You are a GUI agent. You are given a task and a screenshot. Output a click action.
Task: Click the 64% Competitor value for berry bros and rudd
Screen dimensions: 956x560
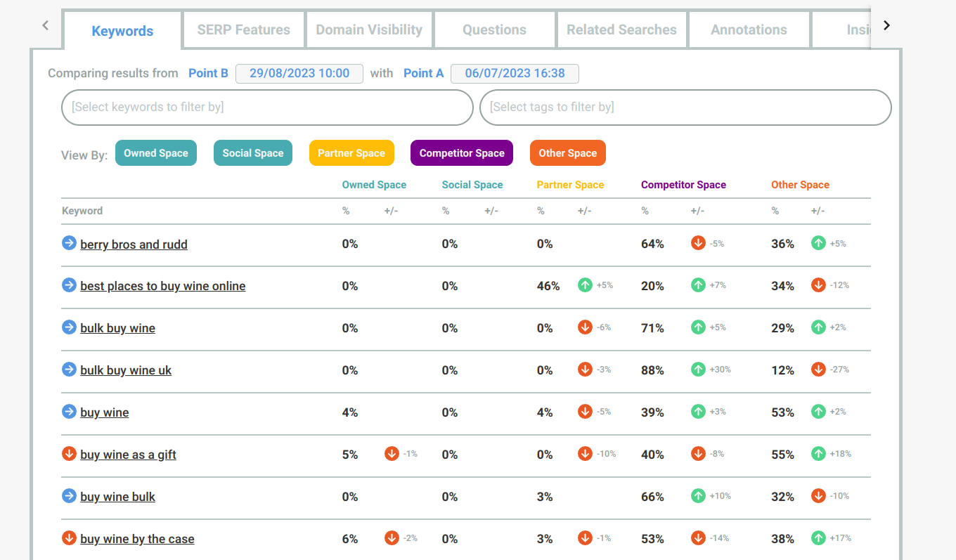(652, 244)
